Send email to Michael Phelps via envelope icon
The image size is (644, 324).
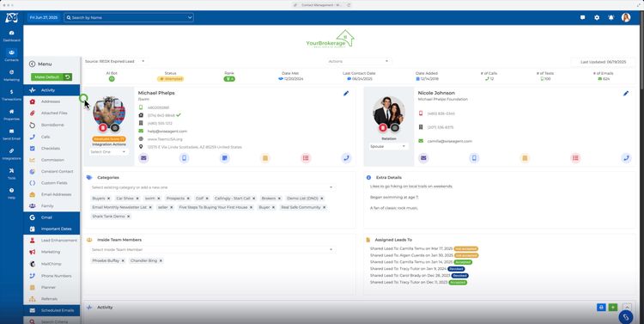[143, 158]
